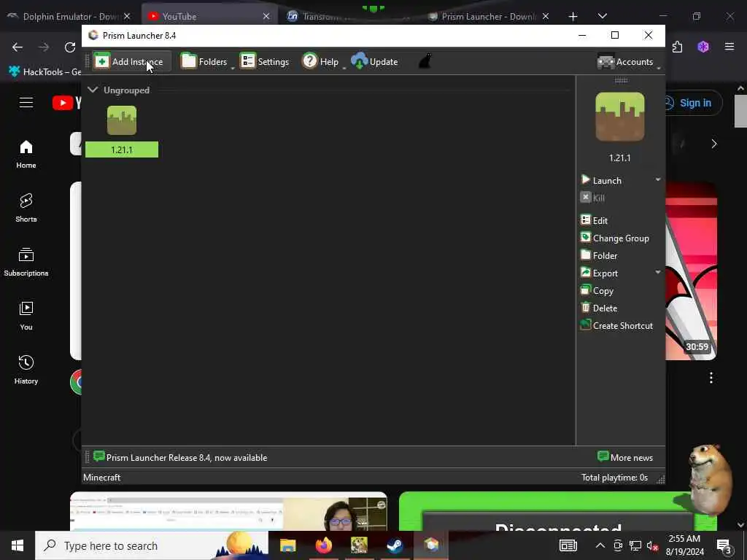Open YouTube Subscriptions in the sidebar
The width and height of the screenshot is (747, 560).
point(26,262)
